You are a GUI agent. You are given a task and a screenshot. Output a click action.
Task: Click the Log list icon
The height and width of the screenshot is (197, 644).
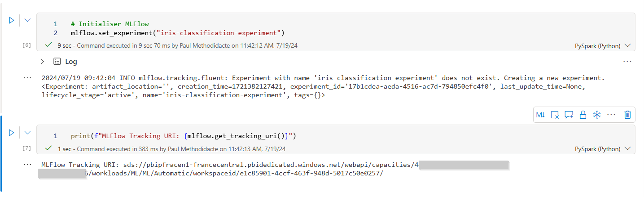point(57,62)
